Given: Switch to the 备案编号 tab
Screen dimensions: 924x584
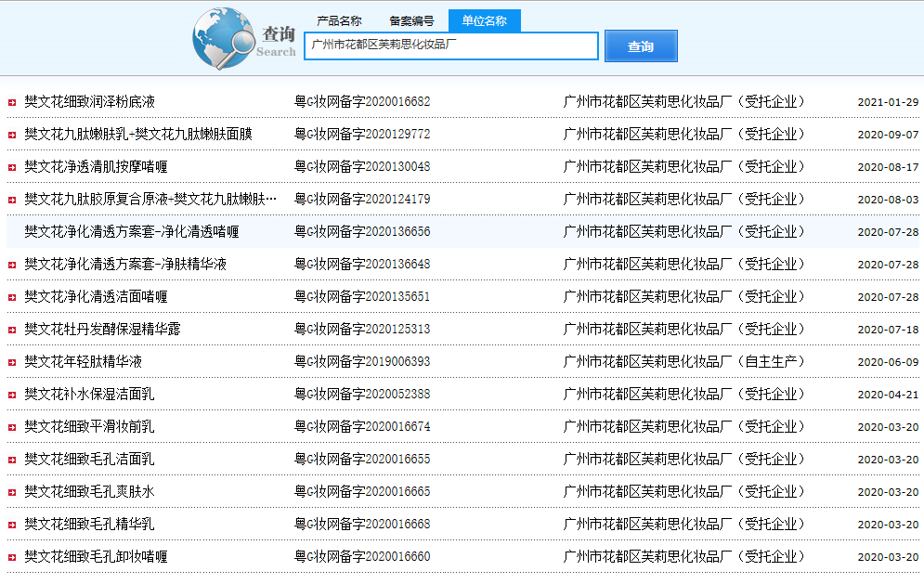Looking at the screenshot, I should click(411, 21).
